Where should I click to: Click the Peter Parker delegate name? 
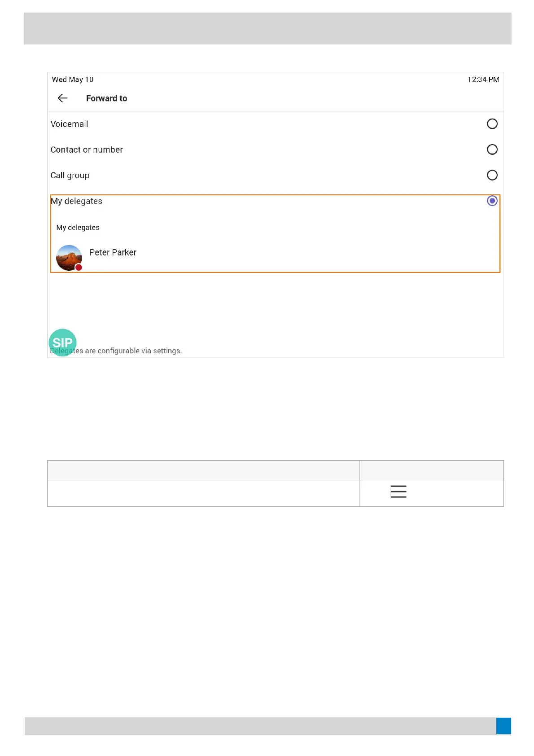[x=113, y=253]
